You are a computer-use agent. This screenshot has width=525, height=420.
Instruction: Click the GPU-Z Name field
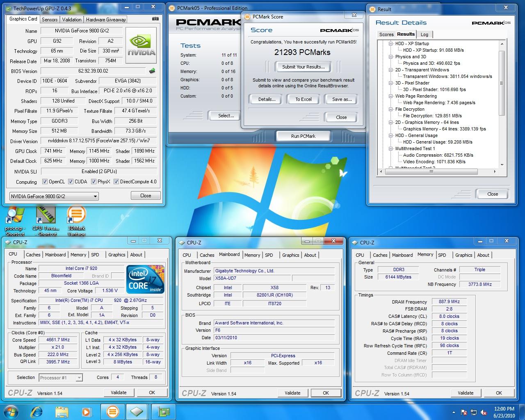(82, 31)
